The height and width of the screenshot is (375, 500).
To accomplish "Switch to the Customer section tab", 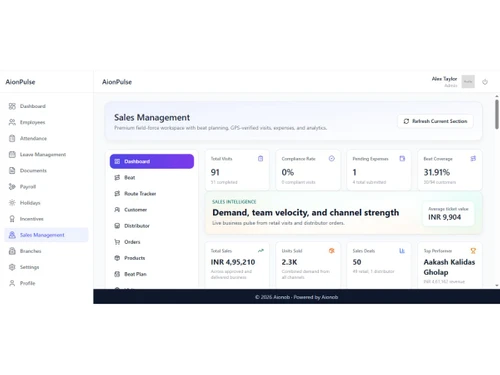I will (152, 210).
